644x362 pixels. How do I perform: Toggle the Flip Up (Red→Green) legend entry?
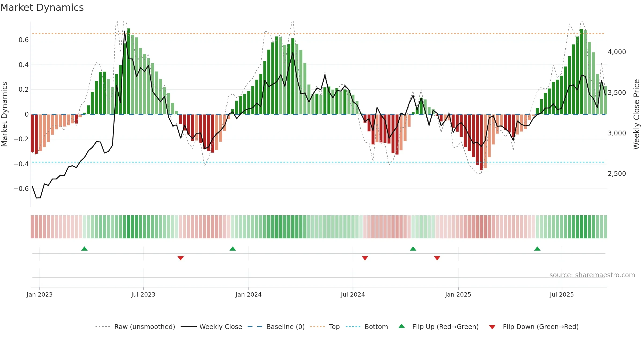[x=438, y=327]
